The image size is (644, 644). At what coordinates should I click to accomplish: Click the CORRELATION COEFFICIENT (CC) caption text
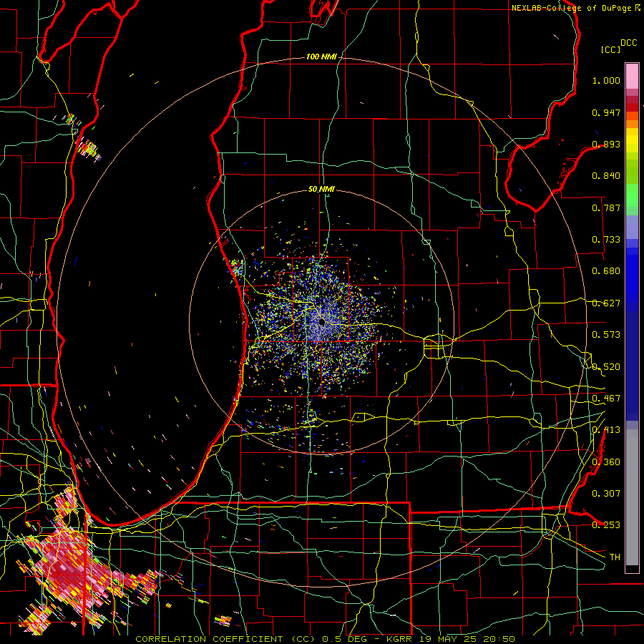226,639
